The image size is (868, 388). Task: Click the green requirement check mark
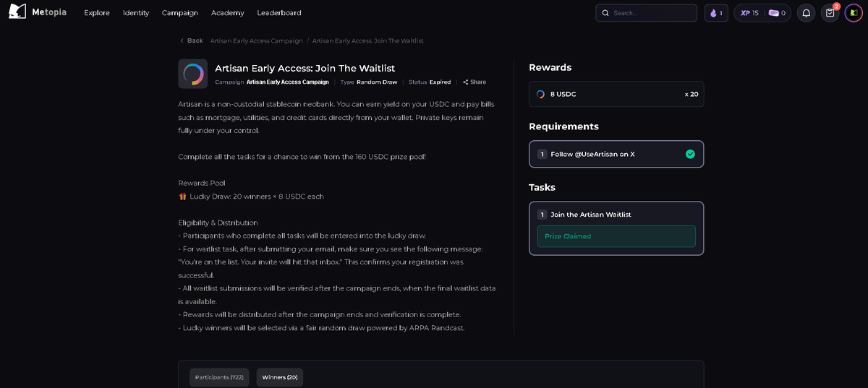[690, 154]
